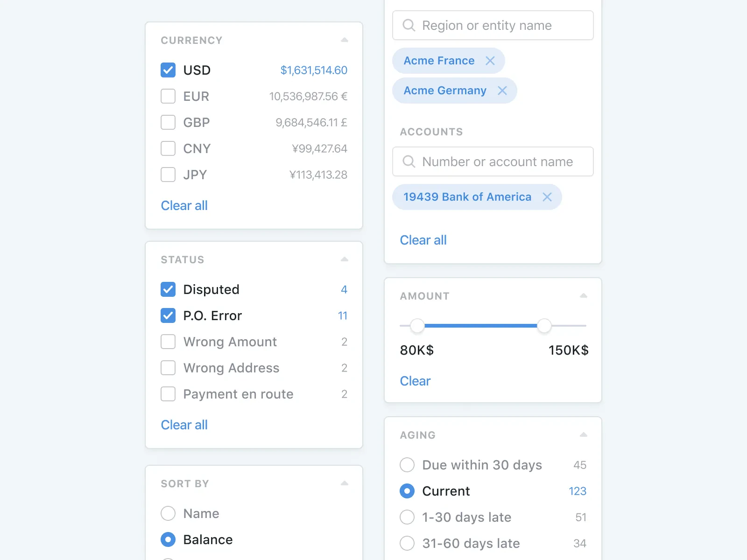
Task: Collapse the Aging panel arrow
Action: (x=583, y=434)
